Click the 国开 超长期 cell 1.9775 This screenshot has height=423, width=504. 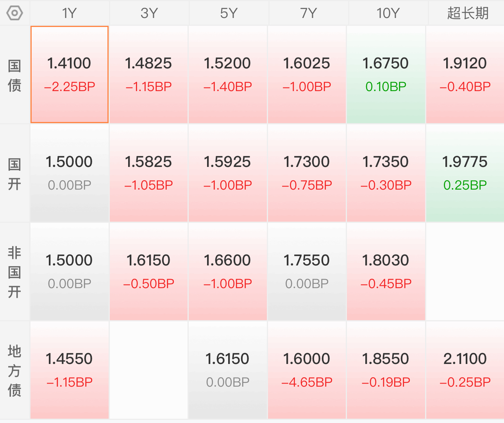465,173
